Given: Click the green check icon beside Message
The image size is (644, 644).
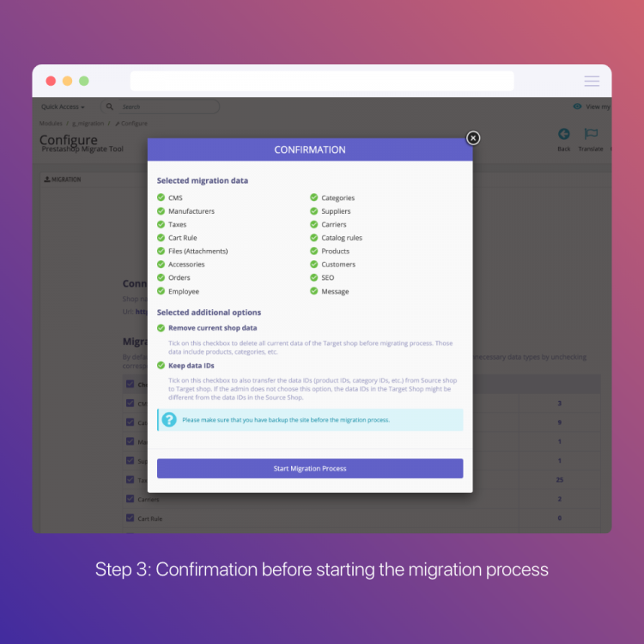Looking at the screenshot, I should point(313,291).
